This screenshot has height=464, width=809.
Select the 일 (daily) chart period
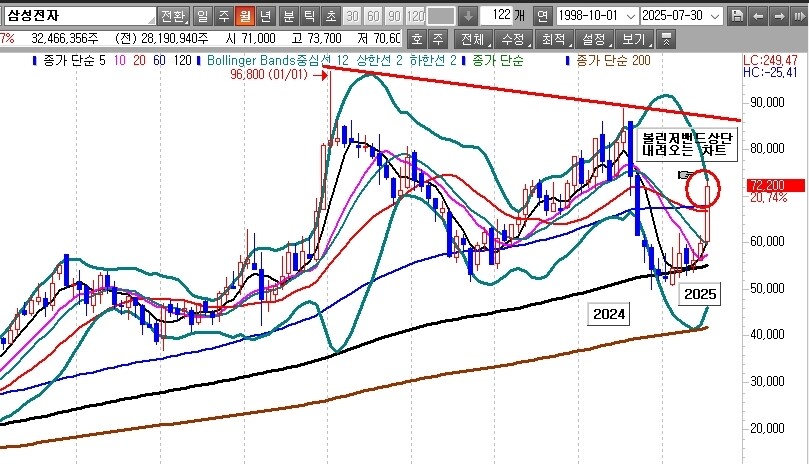203,16
